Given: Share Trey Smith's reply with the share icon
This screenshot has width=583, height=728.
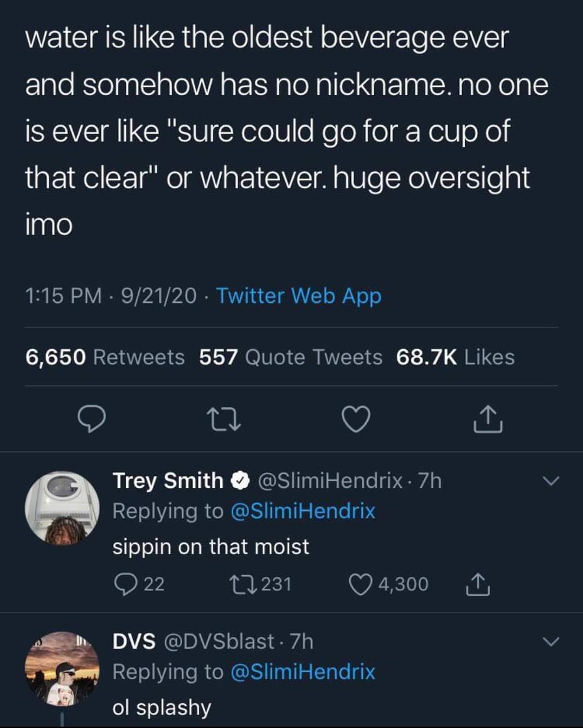Looking at the screenshot, I should (x=478, y=583).
